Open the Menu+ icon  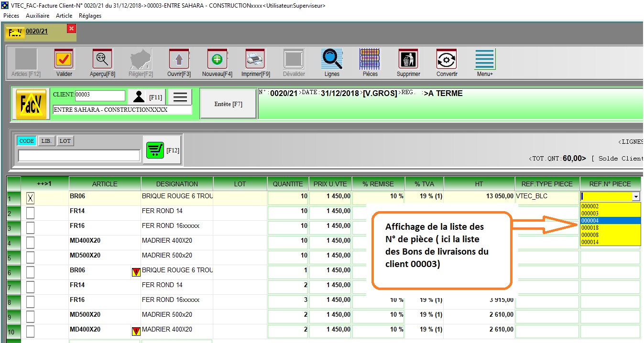click(485, 59)
